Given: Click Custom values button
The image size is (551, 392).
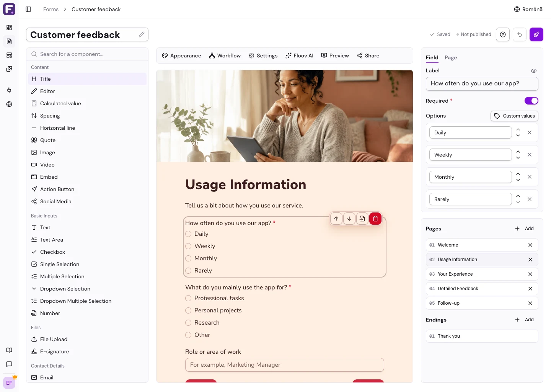Looking at the screenshot, I should coord(514,116).
